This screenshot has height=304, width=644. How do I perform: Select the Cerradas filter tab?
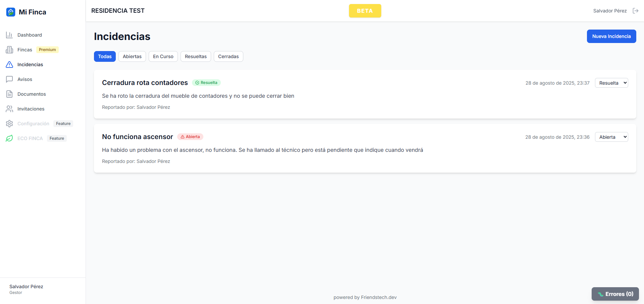(x=228, y=56)
